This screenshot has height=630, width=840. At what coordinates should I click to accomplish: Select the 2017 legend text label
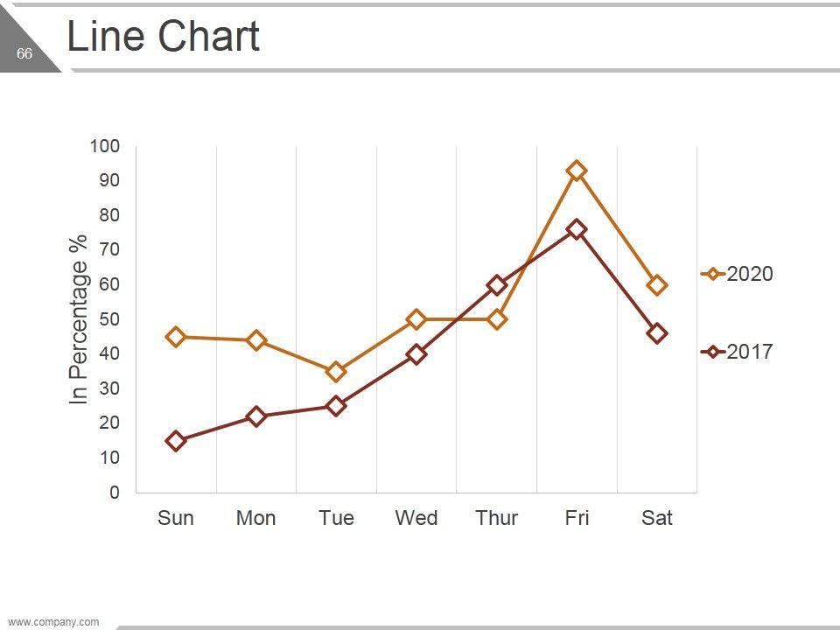coord(750,352)
